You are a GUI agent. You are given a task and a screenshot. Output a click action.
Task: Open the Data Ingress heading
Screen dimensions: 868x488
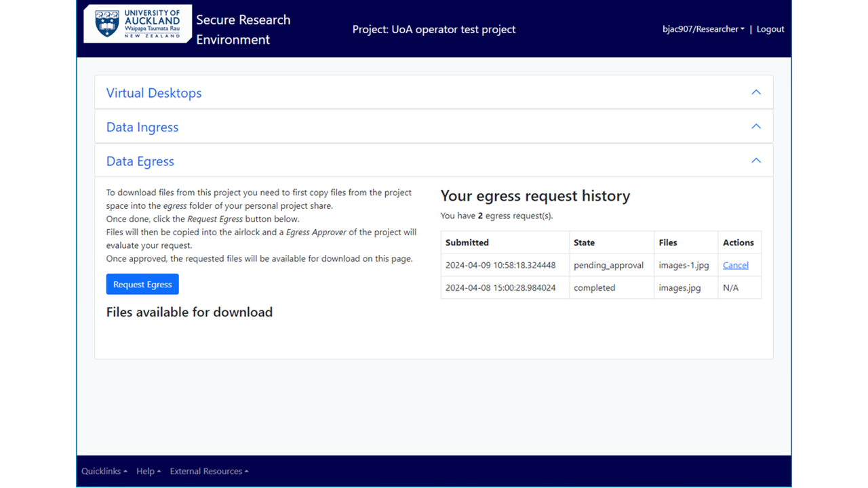click(142, 127)
